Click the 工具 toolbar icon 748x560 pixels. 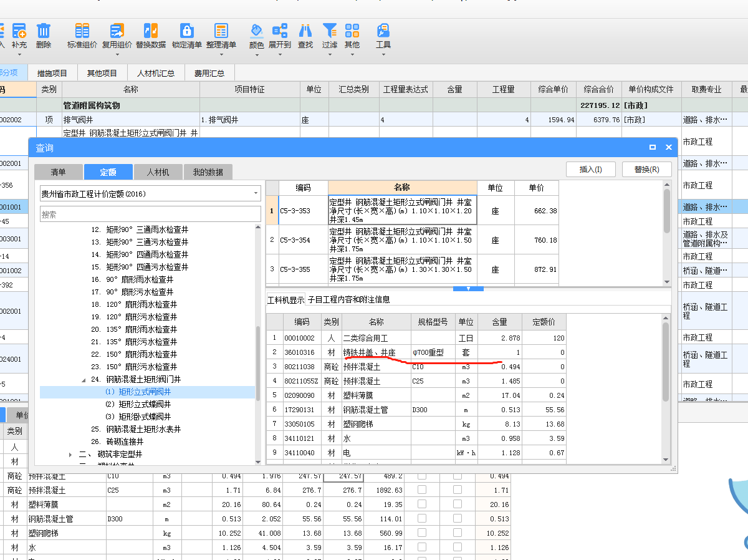(x=383, y=30)
